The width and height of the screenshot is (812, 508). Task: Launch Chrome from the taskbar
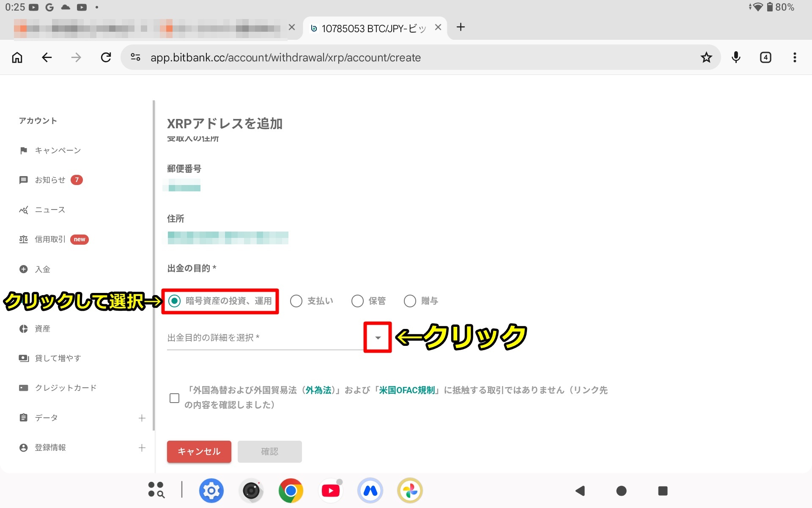(x=291, y=491)
